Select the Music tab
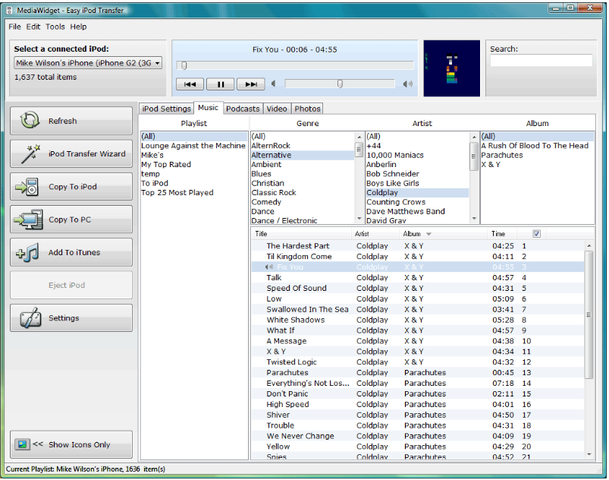The image size is (609, 480). (x=208, y=108)
